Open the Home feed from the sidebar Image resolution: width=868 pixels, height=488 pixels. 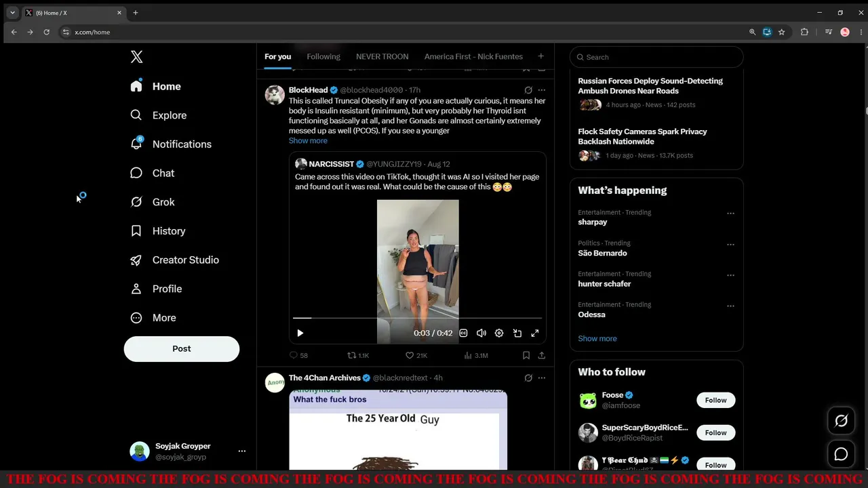156,86
